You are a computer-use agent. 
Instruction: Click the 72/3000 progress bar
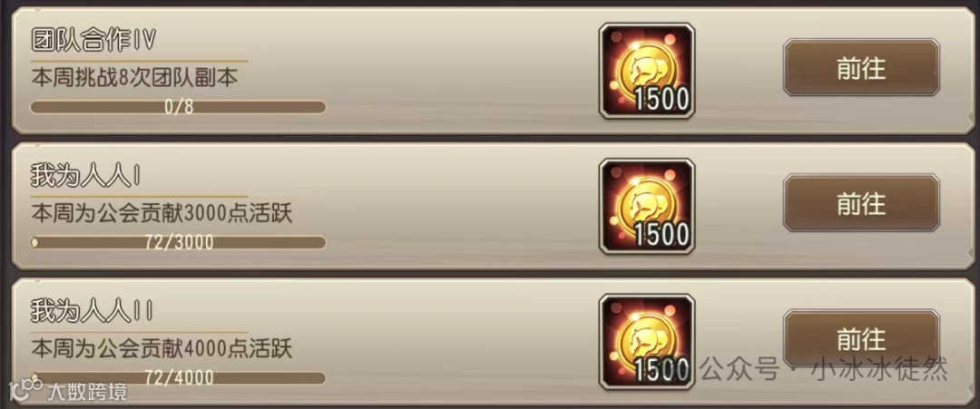tap(178, 242)
